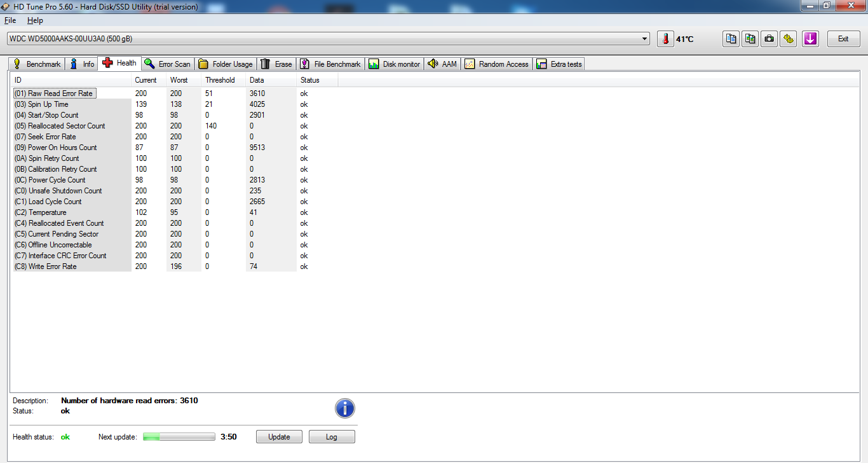The image size is (868, 463).
Task: Click threshold value 140 in the table
Action: click(x=211, y=126)
